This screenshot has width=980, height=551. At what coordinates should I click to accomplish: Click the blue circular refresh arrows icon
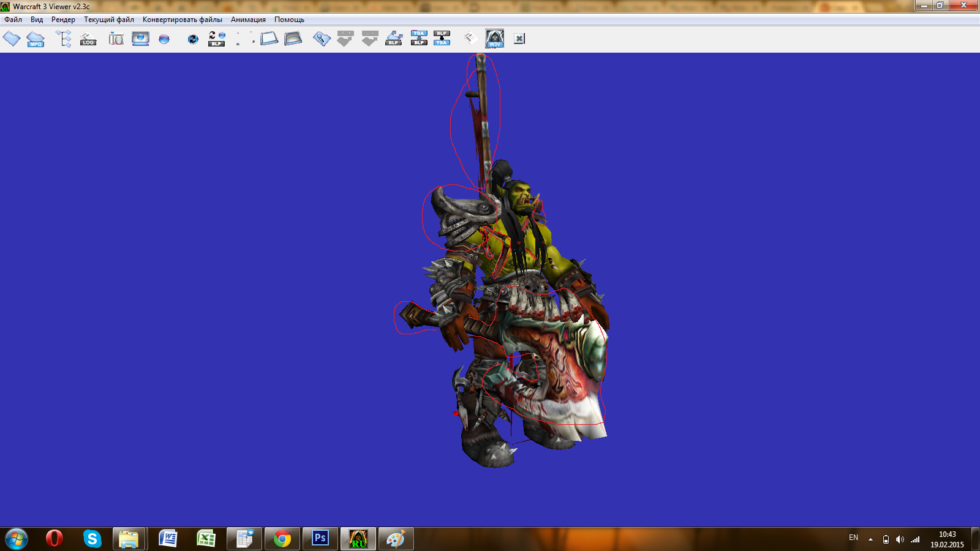pyautogui.click(x=193, y=39)
